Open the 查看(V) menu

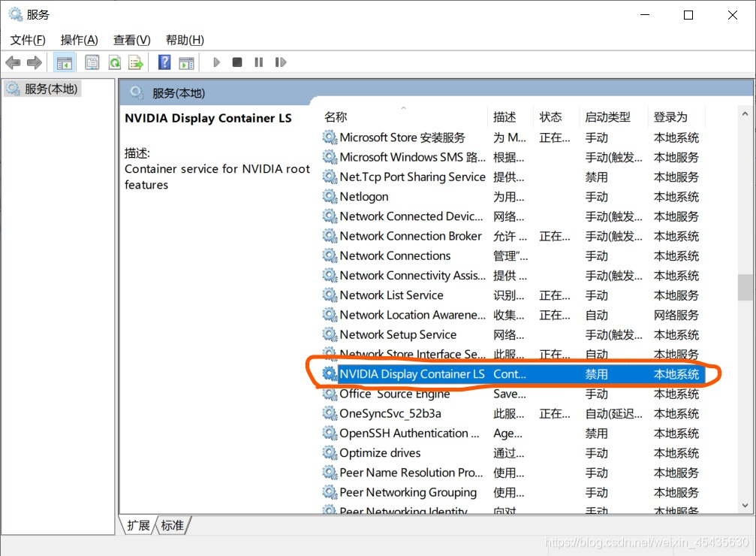131,40
